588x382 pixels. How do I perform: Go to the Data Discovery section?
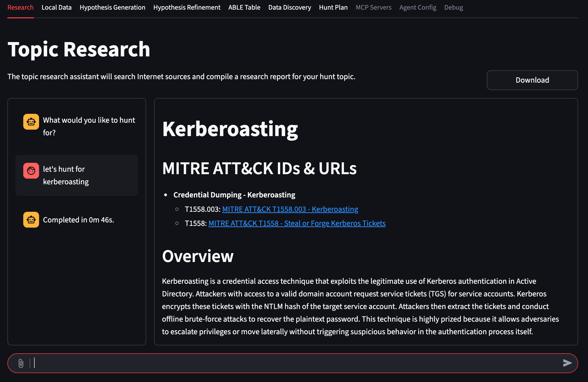click(290, 7)
